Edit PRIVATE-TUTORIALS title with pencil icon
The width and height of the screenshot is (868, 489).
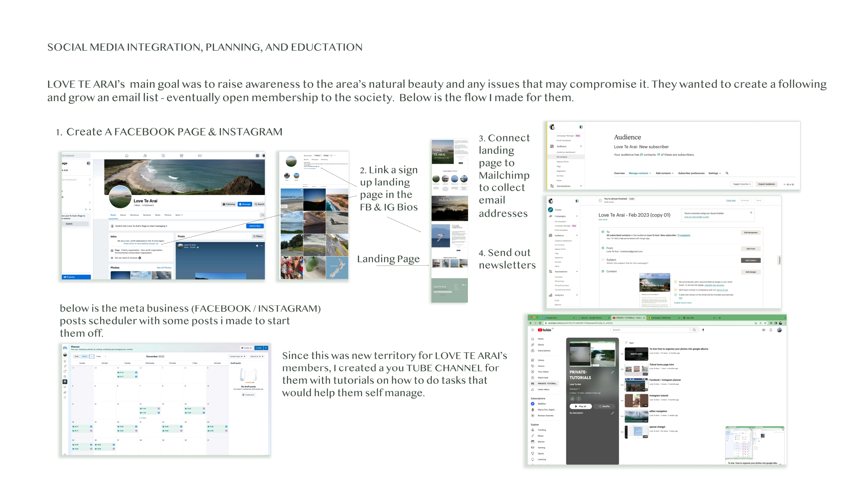pyautogui.click(x=612, y=372)
